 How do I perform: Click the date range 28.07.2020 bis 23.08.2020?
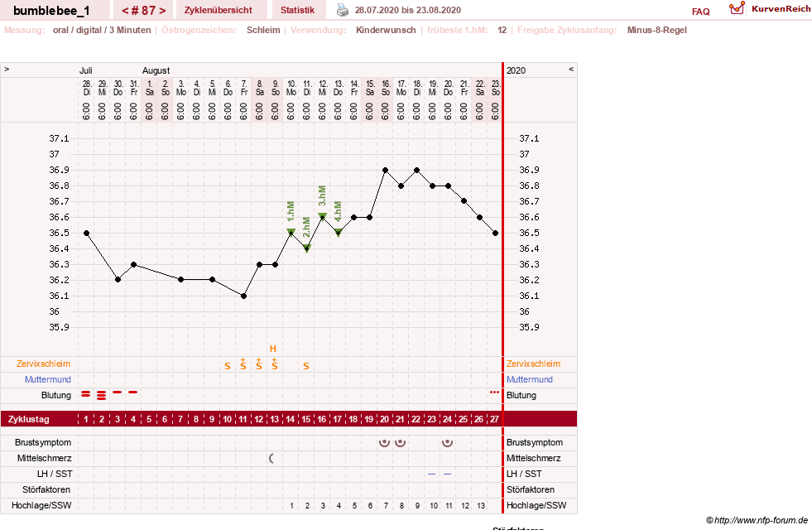pyautogui.click(x=407, y=10)
